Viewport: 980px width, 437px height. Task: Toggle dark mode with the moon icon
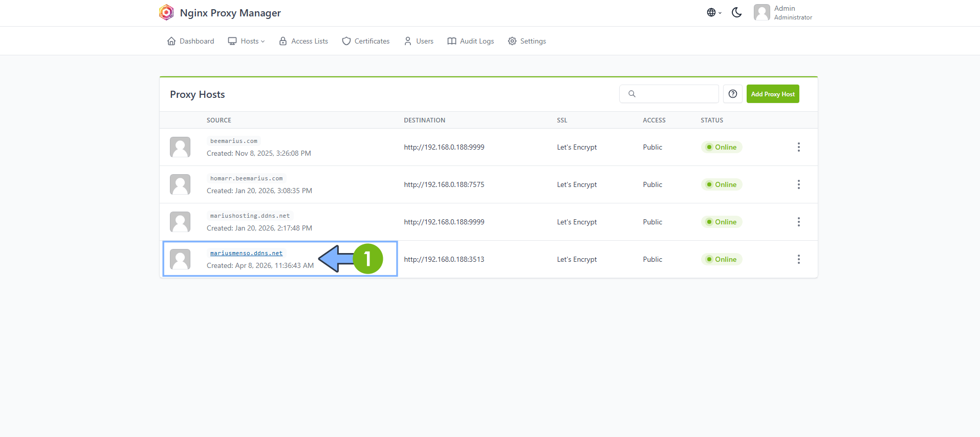[x=737, y=12]
